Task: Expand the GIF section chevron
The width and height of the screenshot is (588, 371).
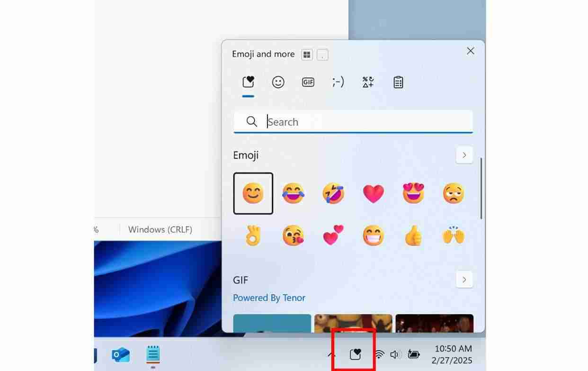Action: coord(464,280)
